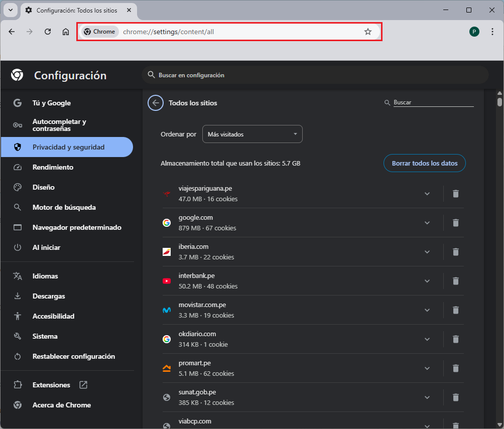Click trash icon next to okdiario.com
Screen dimensions: 504x429
point(455,339)
